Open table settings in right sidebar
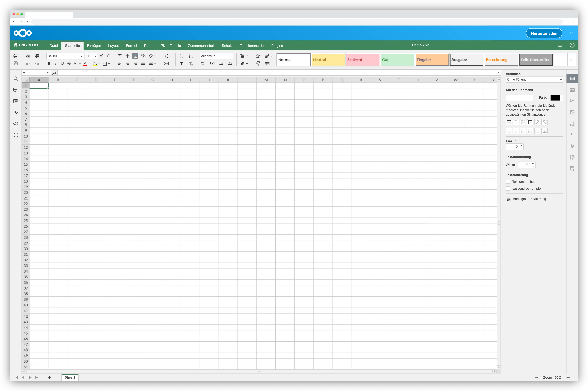The height and width of the screenshot is (391, 588). point(572,90)
